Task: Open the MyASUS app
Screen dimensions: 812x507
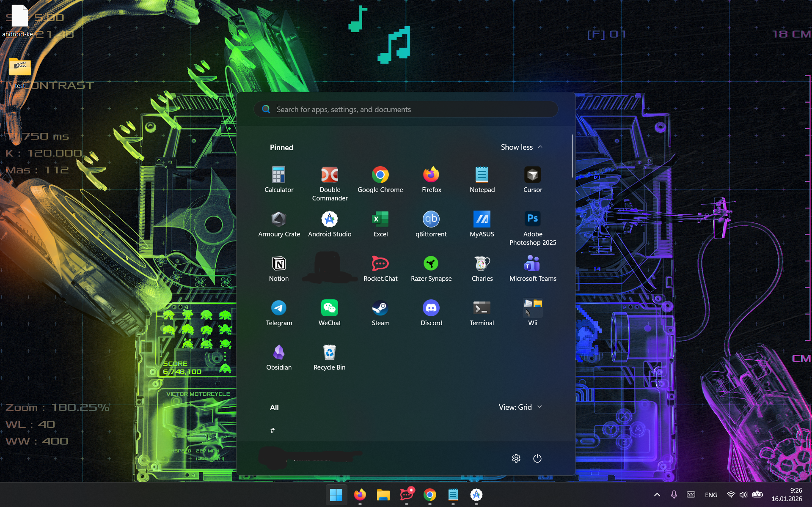Action: 482,224
